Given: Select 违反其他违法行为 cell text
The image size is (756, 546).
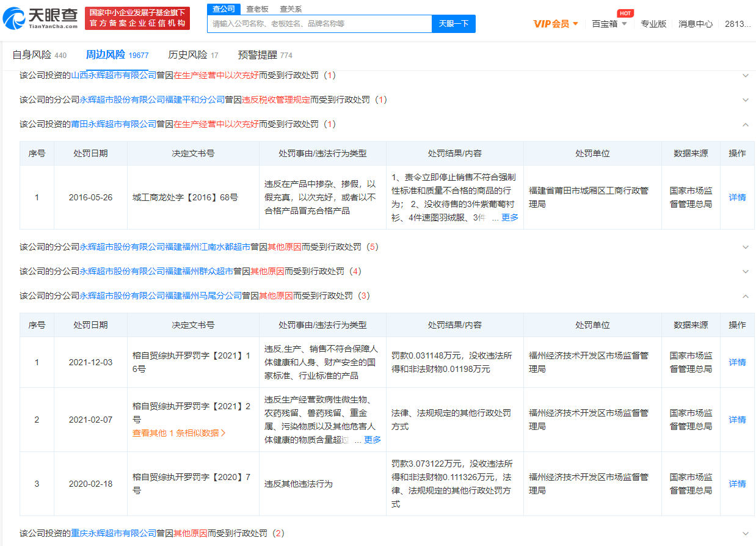Looking at the screenshot, I should 298,484.
